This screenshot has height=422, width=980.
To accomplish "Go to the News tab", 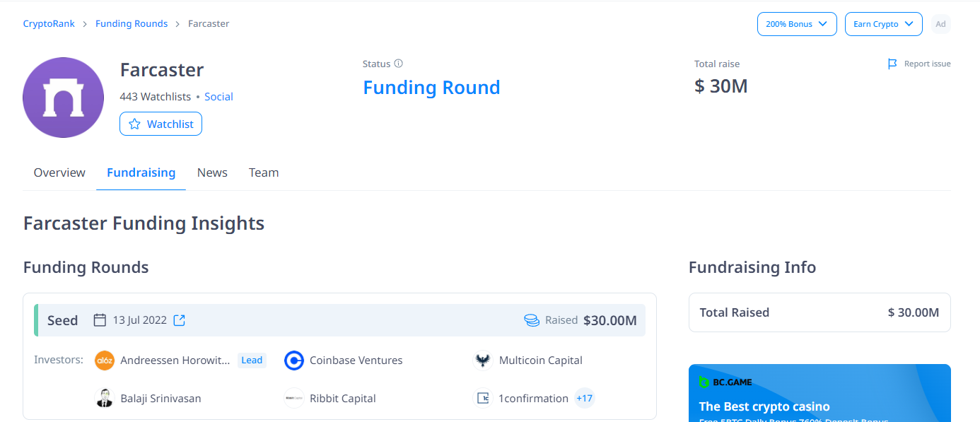I will click(212, 172).
